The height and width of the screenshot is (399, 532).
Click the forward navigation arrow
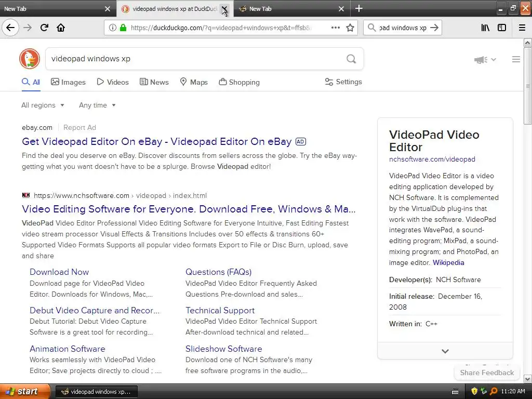click(28, 28)
